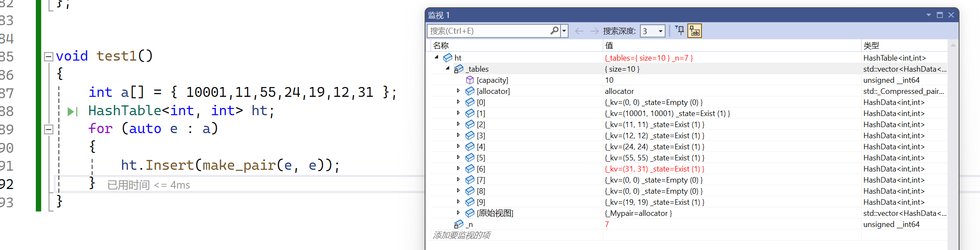This screenshot has height=250, width=980.
Task: Open the 搜索深度 search depth combo box
Action: tap(652, 31)
